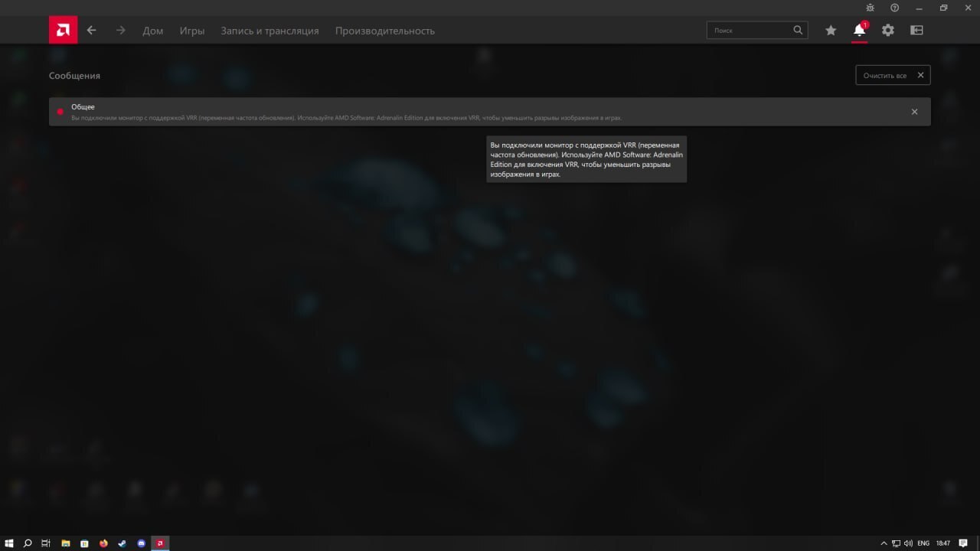This screenshot has height=551, width=980.
Task: Click the AMD logo home icon
Action: click(63, 31)
